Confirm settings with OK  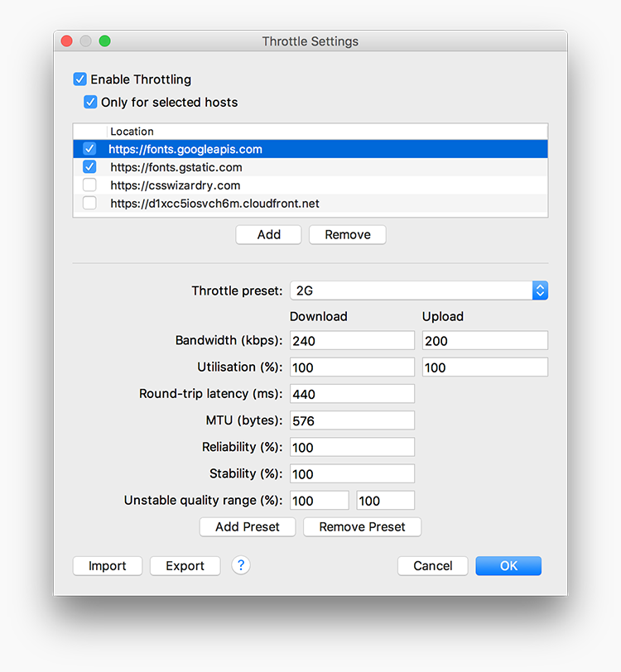tap(508, 566)
